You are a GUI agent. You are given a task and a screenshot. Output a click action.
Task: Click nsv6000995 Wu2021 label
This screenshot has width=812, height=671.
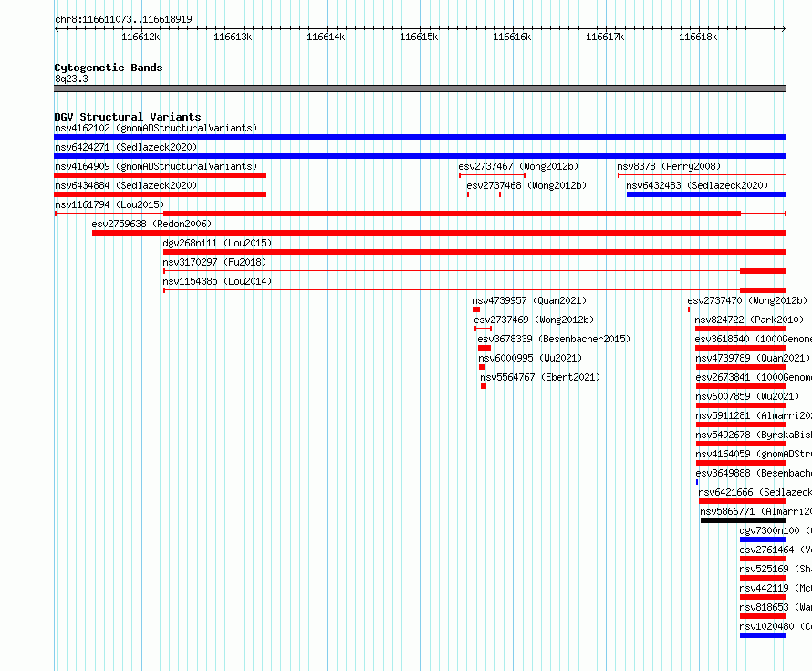point(530,358)
